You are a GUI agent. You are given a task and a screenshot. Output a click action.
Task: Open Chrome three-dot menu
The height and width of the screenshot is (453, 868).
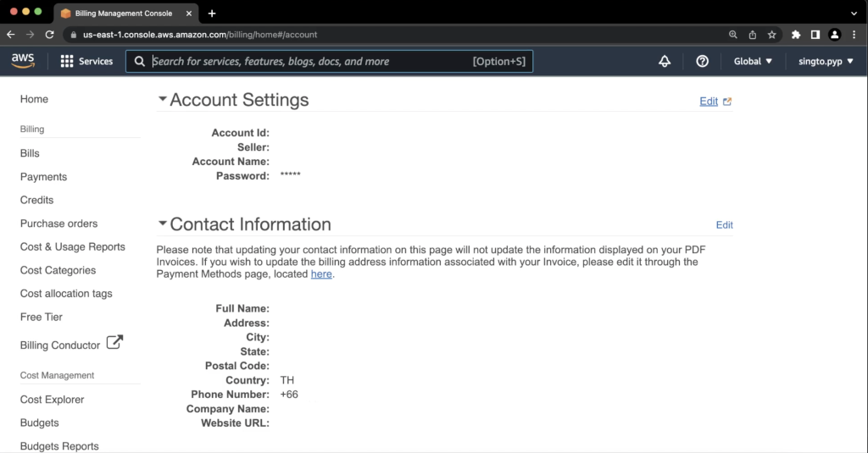(854, 35)
